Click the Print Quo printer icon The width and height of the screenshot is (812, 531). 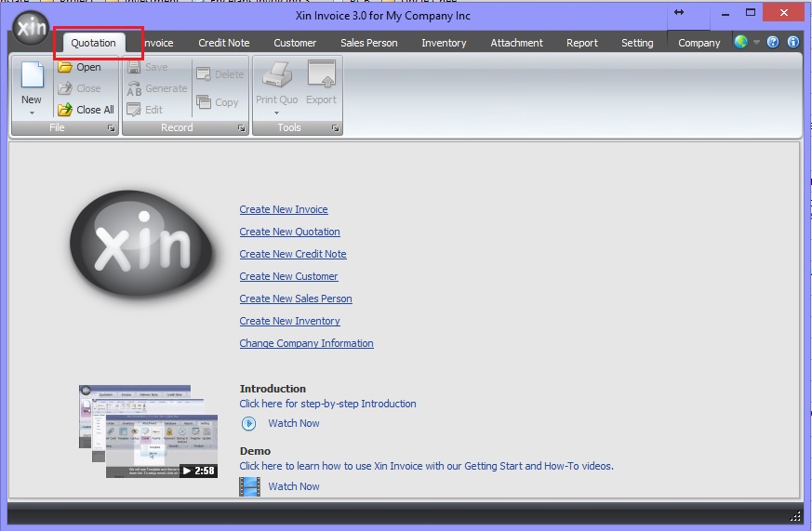pyautogui.click(x=277, y=74)
